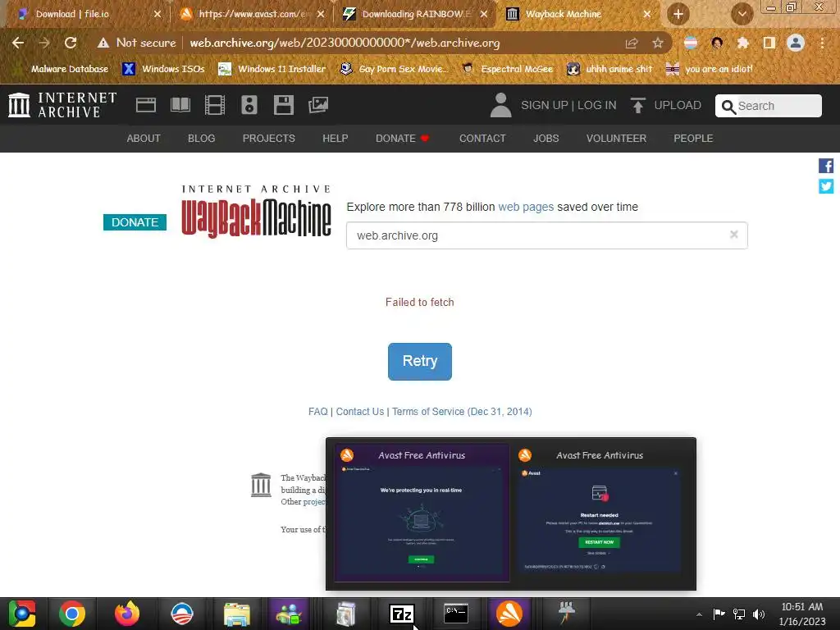Open Internet Archive texts book icon
Image resolution: width=840 pixels, height=630 pixels.
[x=180, y=105]
